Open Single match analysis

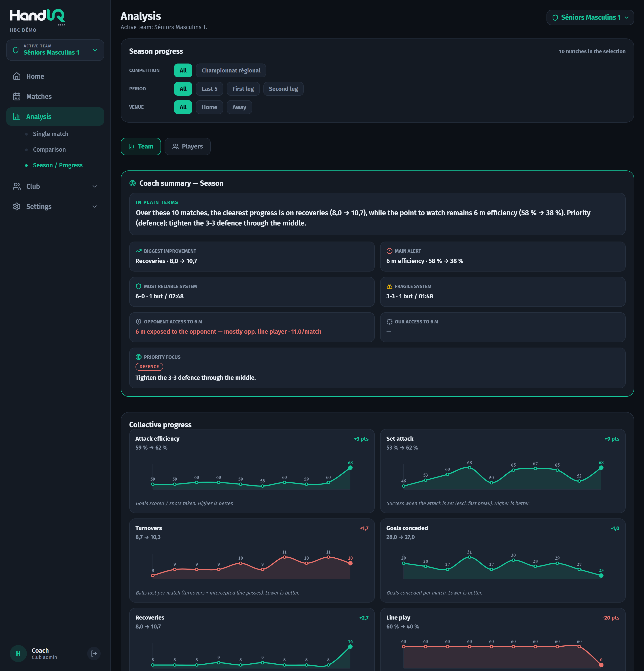click(51, 134)
